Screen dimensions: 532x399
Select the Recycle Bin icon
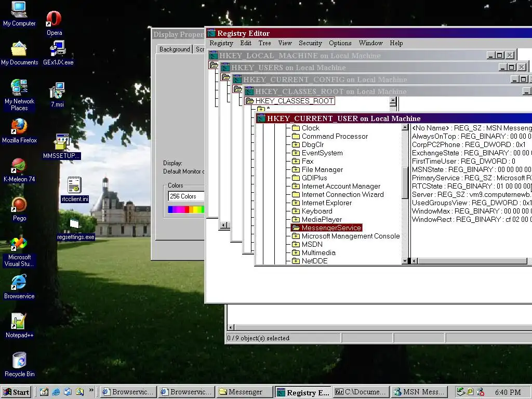point(19,365)
